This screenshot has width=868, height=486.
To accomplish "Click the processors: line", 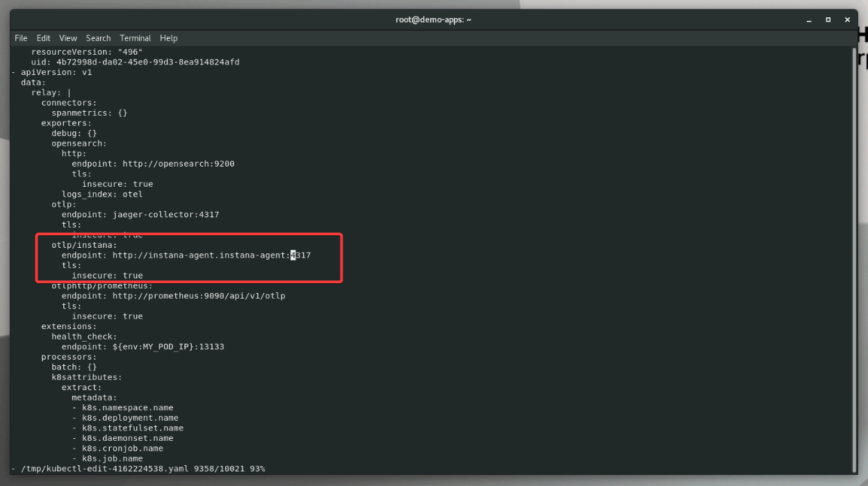I will tap(69, 357).
